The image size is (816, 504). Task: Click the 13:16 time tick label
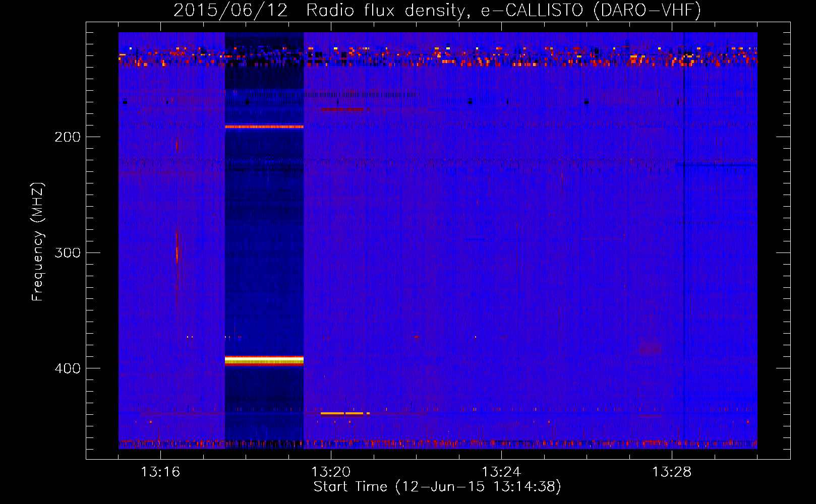tap(160, 472)
